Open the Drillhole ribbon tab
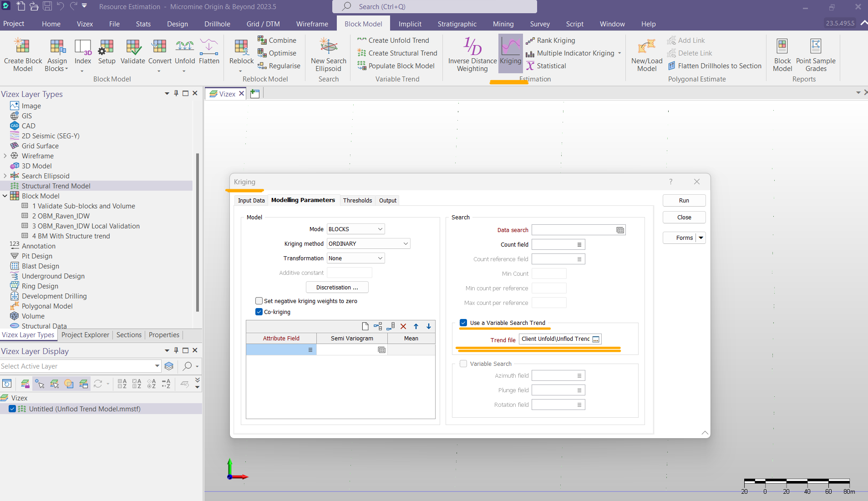Image resolution: width=868 pixels, height=501 pixels. point(217,24)
